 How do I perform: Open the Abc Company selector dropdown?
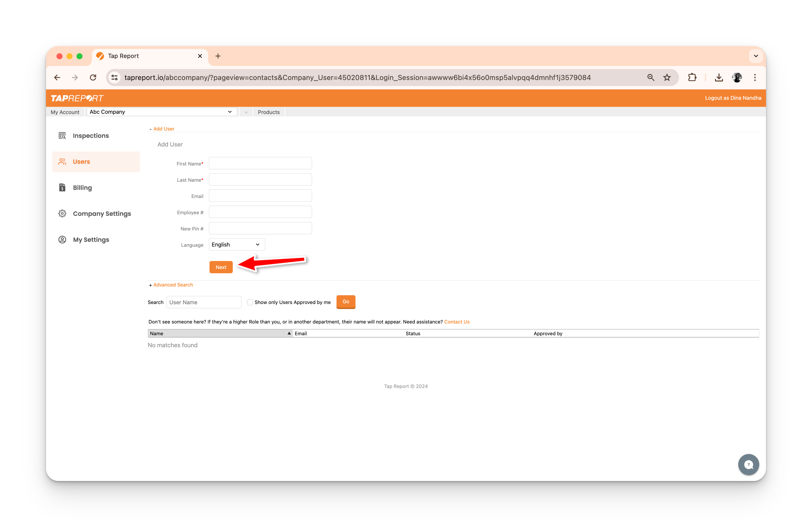(x=161, y=112)
